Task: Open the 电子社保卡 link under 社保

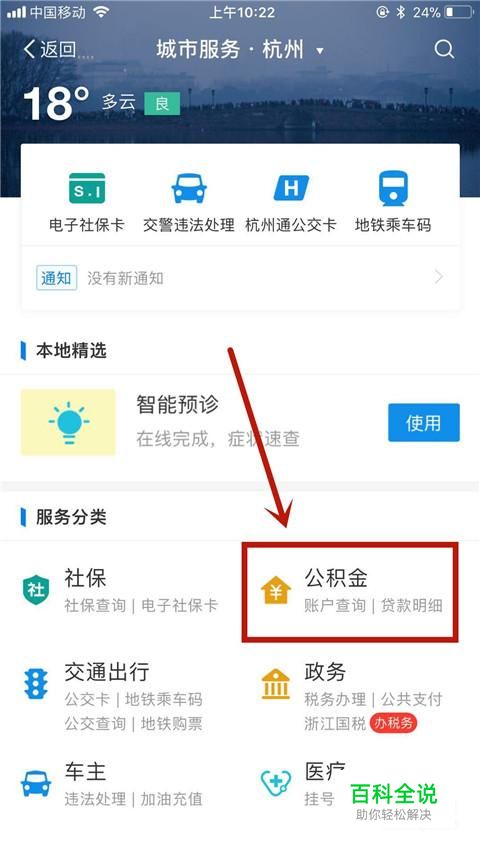Action: pos(180,605)
